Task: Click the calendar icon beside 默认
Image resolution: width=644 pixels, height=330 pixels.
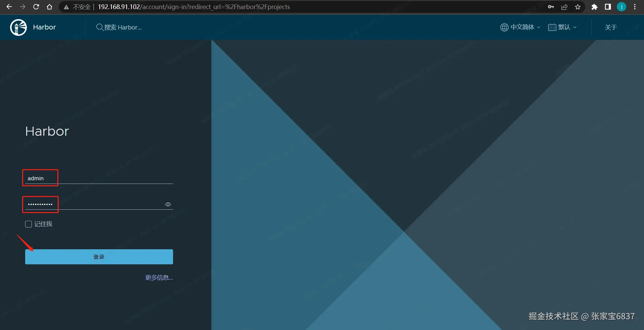Action: (x=552, y=27)
